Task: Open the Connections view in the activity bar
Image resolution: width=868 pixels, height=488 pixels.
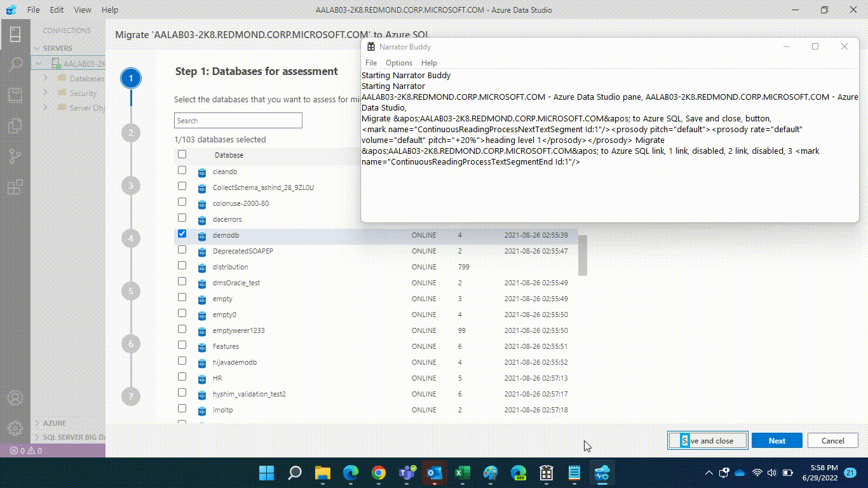Action: pyautogui.click(x=15, y=35)
